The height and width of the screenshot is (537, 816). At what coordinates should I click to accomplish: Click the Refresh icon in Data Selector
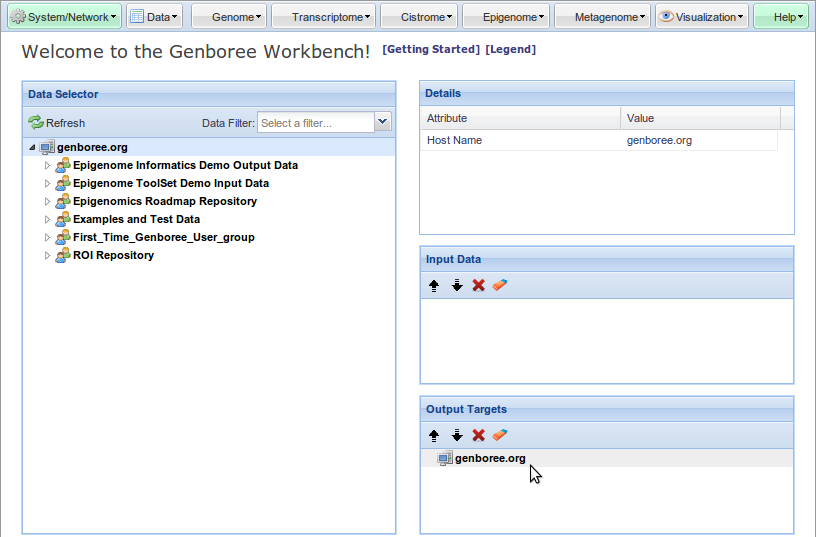coord(36,123)
